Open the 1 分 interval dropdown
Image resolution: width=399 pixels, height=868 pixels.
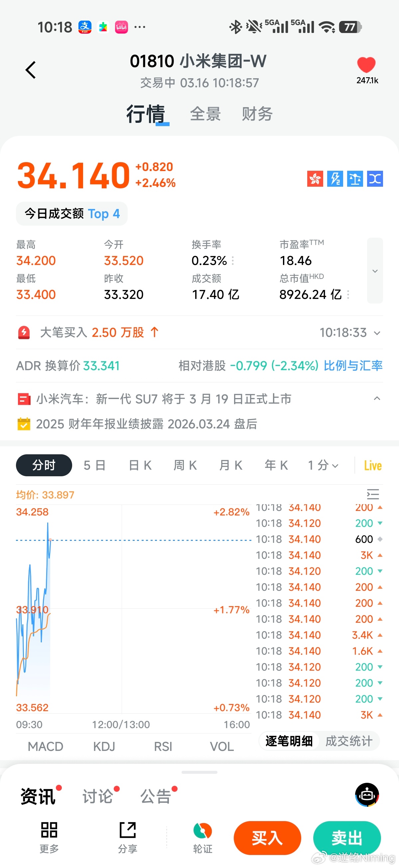coord(323,465)
